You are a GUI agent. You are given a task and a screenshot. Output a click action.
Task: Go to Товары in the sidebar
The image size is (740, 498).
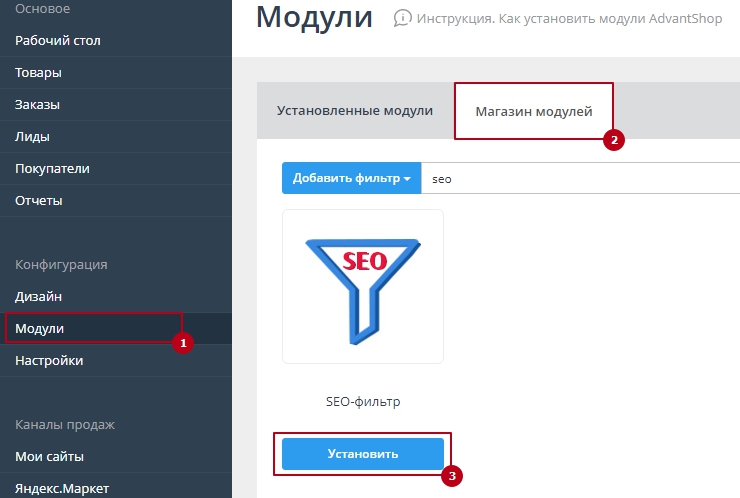coord(38,73)
